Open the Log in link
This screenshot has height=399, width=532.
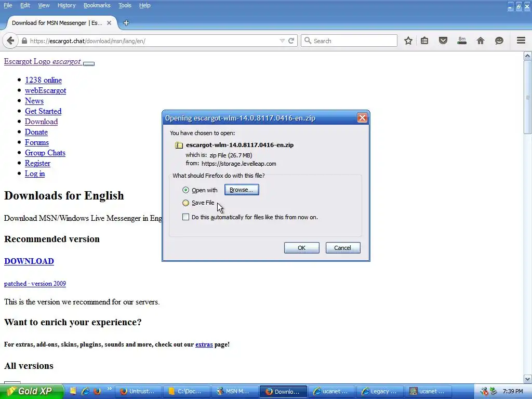tap(35, 174)
